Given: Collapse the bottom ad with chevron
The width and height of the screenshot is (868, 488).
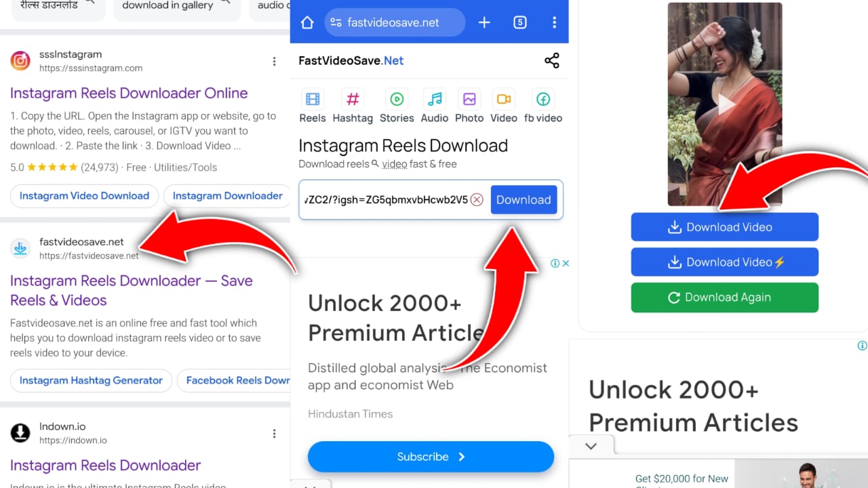Looking at the screenshot, I should point(591,446).
